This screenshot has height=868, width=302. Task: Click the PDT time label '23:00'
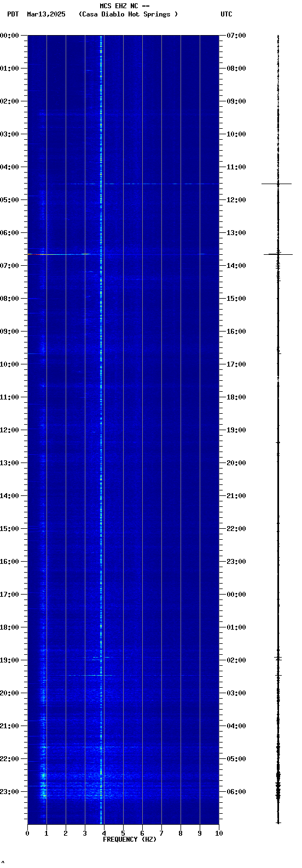pyautogui.click(x=9, y=792)
